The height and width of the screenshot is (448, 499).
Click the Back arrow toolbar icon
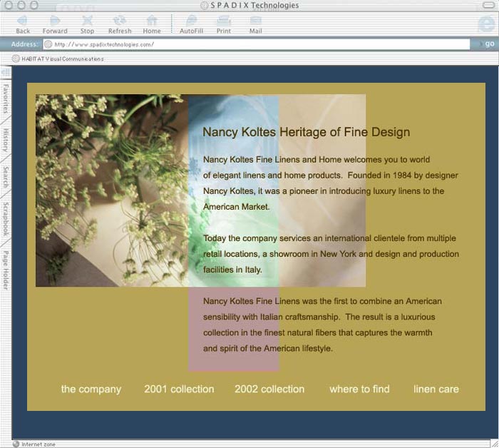click(x=23, y=21)
